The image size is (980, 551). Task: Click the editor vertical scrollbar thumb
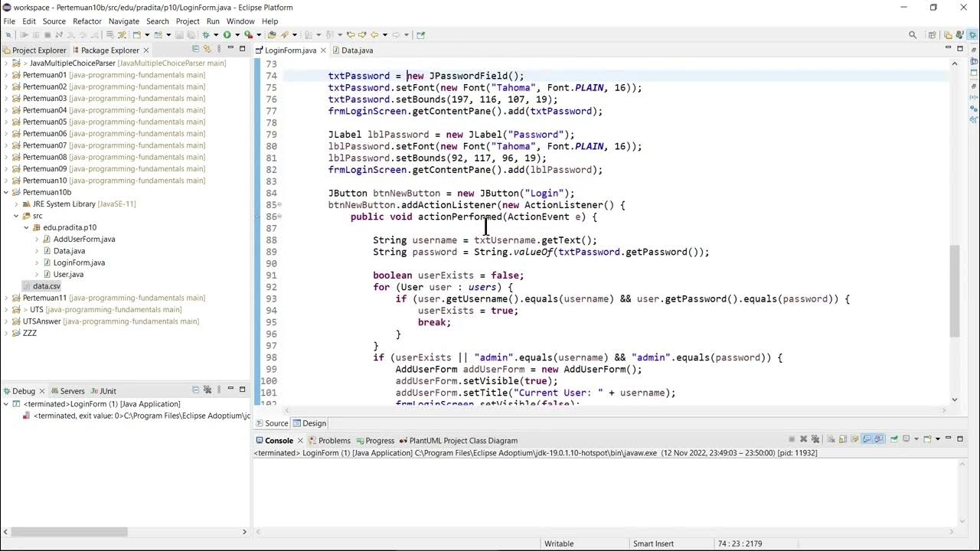[x=954, y=291]
